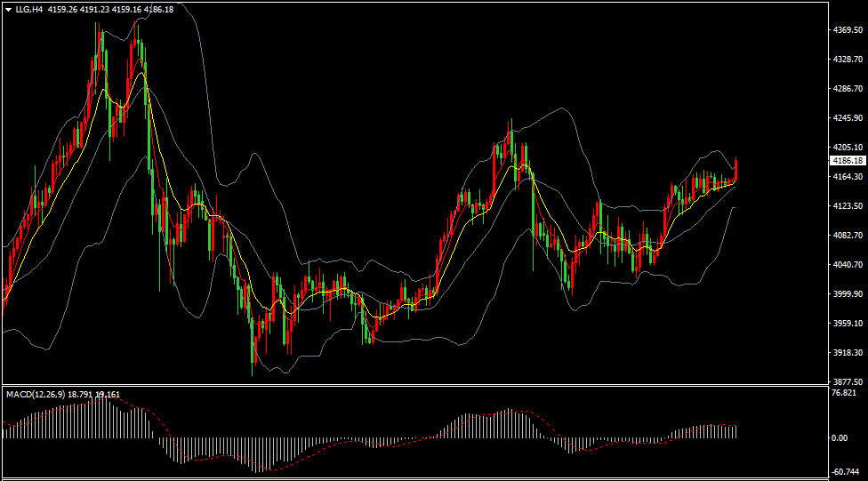Click the current price tag 4186.18
Image resolution: width=868 pixels, height=481 pixels.
[848, 161]
